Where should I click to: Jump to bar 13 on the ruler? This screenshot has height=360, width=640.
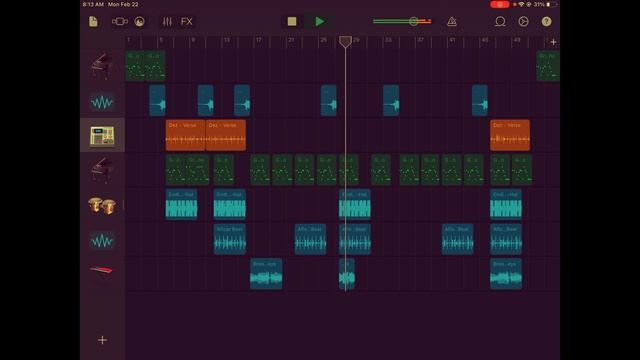(227, 40)
